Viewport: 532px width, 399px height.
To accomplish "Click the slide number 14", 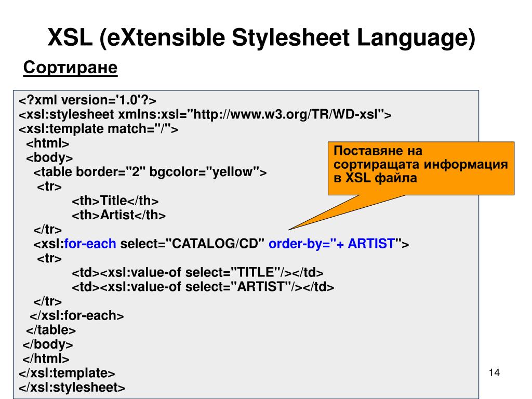I will click(495, 373).
